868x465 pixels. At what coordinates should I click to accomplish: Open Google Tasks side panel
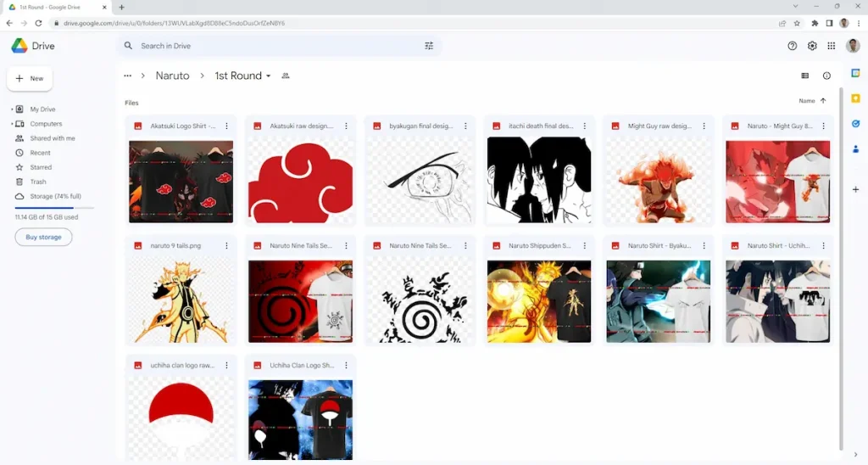[856, 124]
